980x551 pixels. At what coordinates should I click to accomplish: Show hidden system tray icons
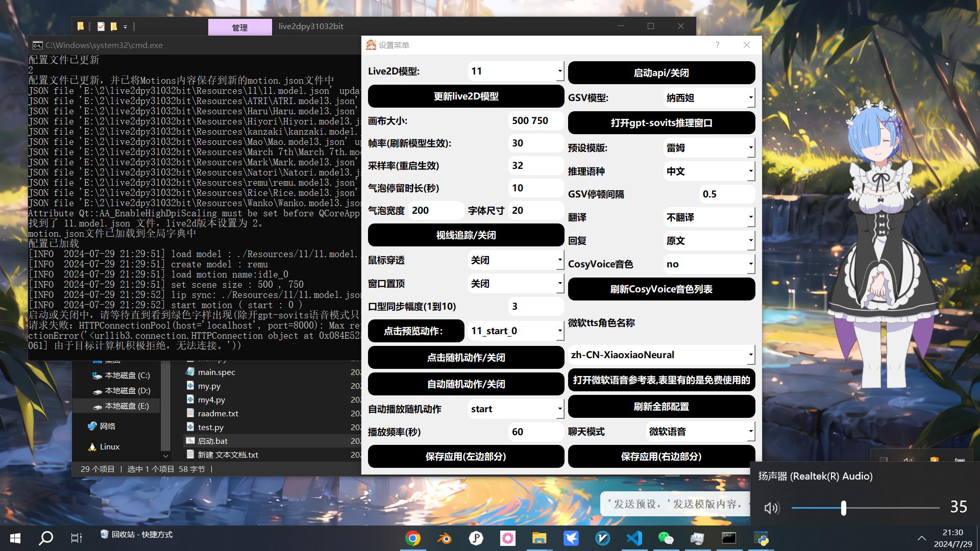click(x=922, y=538)
